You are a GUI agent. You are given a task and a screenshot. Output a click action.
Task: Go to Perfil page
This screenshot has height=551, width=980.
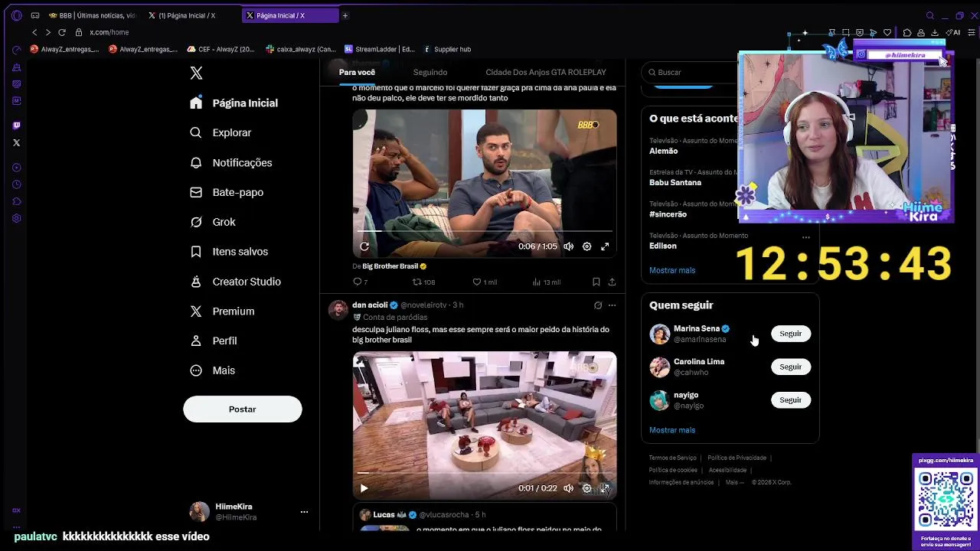coord(214,341)
